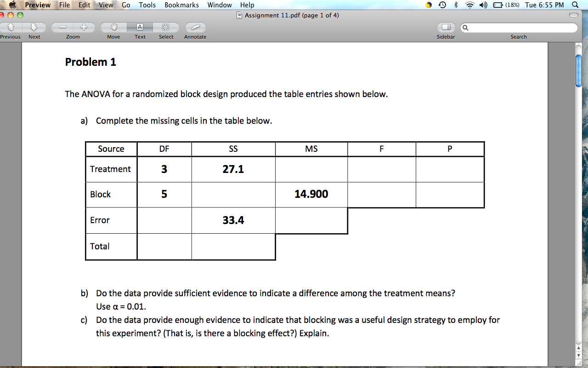The image size is (588, 368).
Task: Activate the Text selection tool
Action: pyautogui.click(x=140, y=28)
